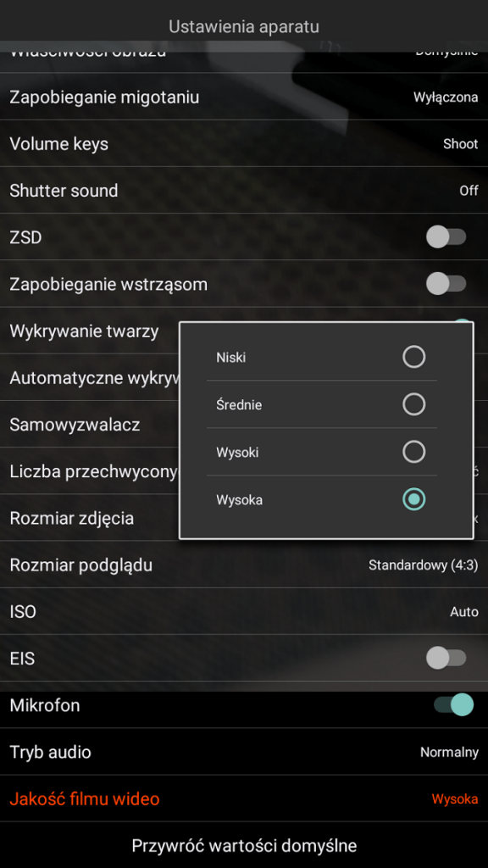Toggle 'Wykrywanie twarzy' off
488x868 pixels.
coord(457,331)
